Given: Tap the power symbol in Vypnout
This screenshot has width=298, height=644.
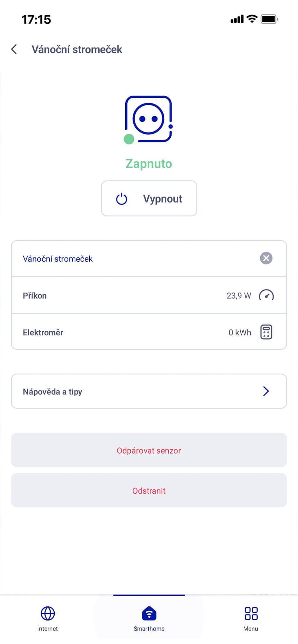Looking at the screenshot, I should point(122,199).
